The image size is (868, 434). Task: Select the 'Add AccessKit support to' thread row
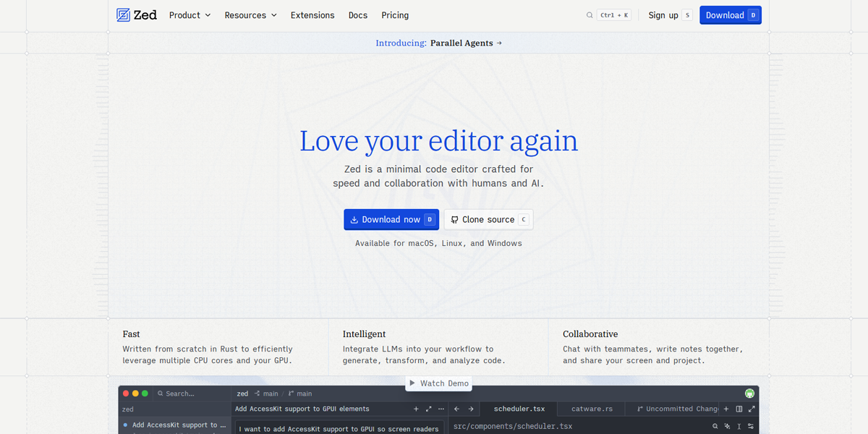click(174, 425)
